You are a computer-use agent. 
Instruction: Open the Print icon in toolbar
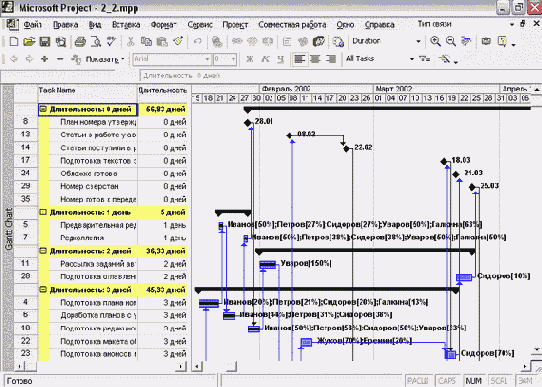(x=80, y=42)
